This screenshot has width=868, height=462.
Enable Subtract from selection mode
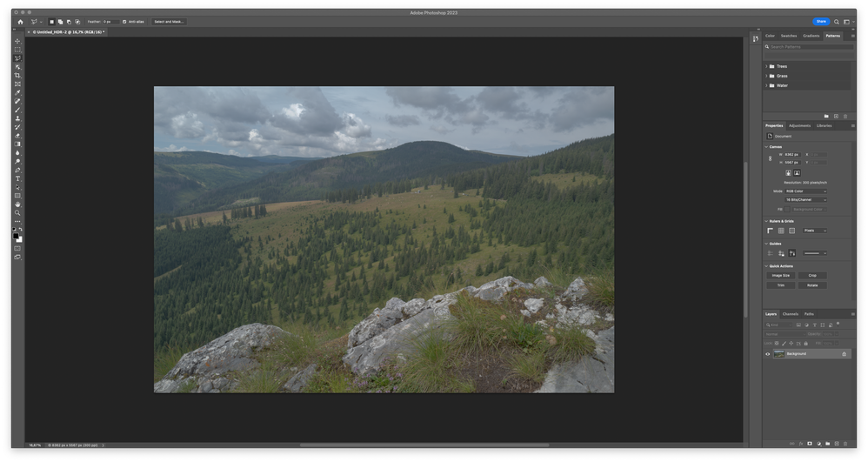pyautogui.click(x=69, y=22)
